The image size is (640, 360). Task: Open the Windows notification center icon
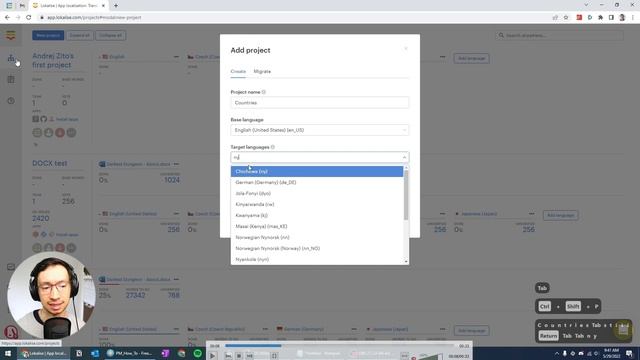tap(629, 353)
